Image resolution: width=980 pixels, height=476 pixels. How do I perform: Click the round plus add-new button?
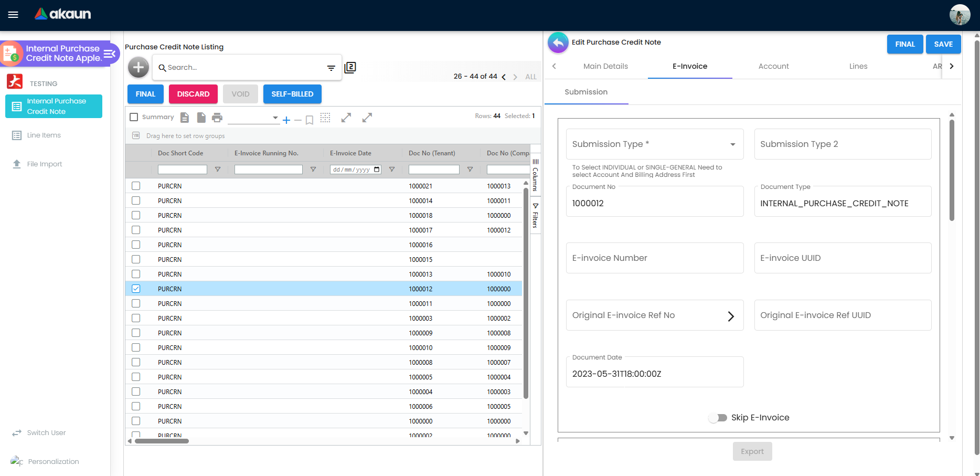[139, 67]
